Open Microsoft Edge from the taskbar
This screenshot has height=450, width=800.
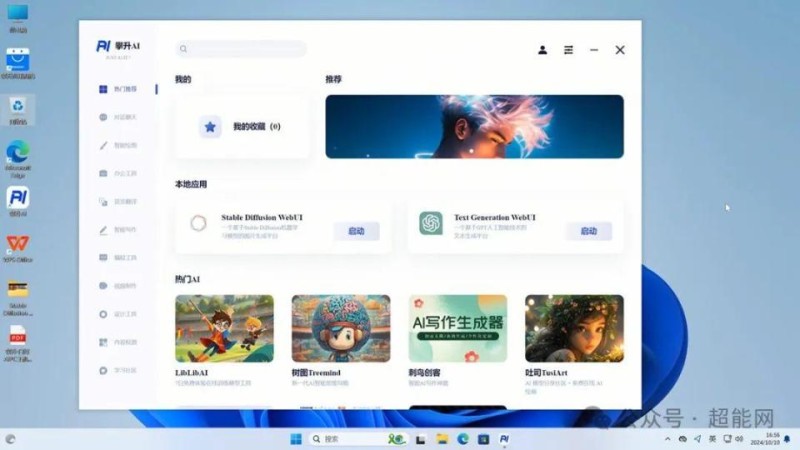(x=463, y=439)
